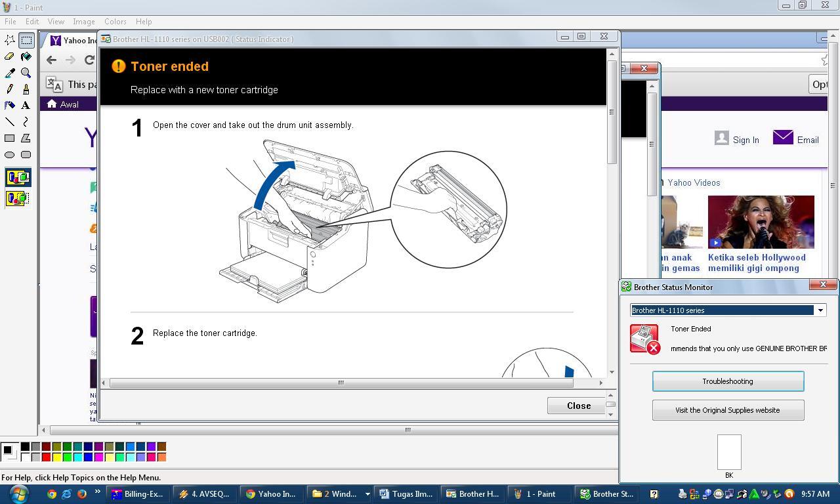Click Toner ended window horizontal scrollbar thumb
Image resolution: width=840 pixels, height=504 pixels.
[341, 383]
